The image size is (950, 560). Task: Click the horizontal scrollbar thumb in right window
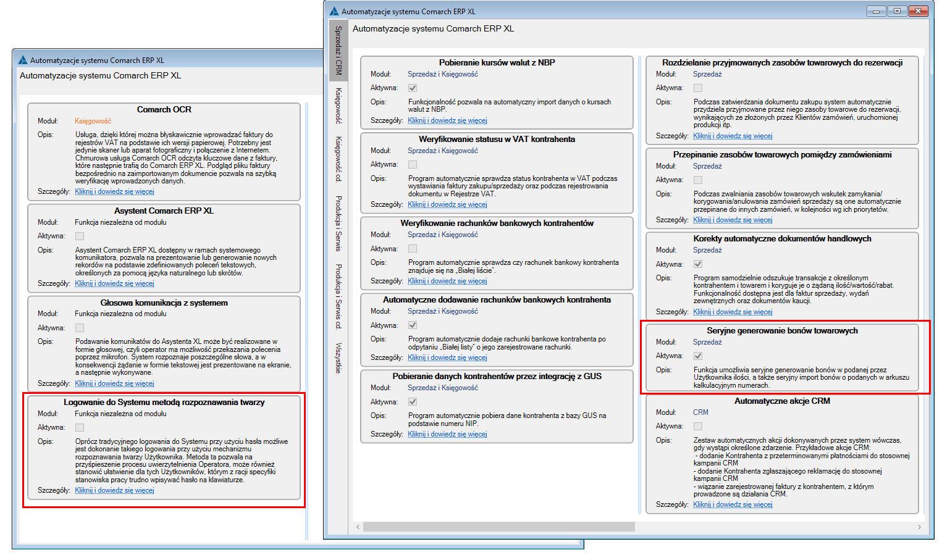(499, 527)
